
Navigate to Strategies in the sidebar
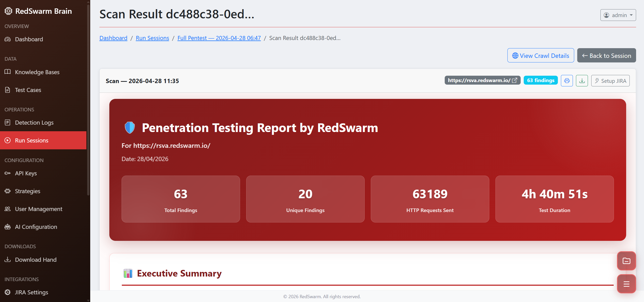point(27,191)
